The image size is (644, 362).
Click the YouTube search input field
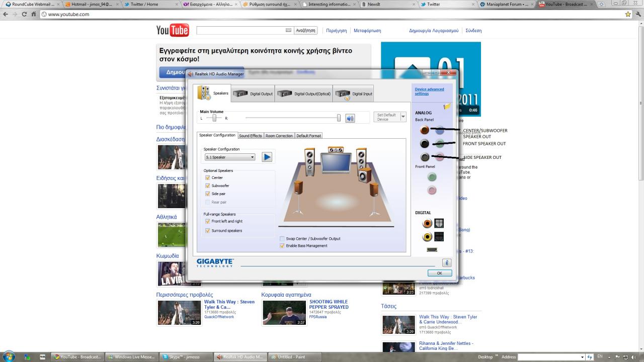pyautogui.click(x=245, y=30)
